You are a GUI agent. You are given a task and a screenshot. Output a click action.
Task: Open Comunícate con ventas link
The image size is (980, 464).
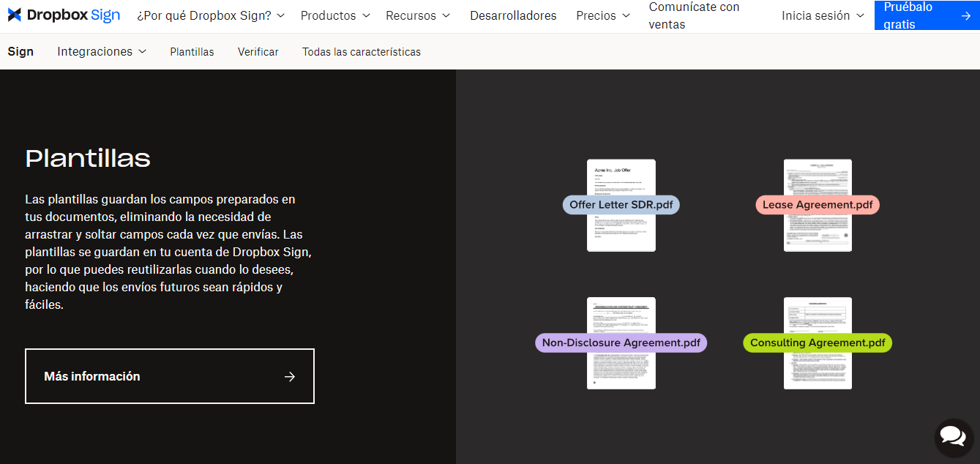pyautogui.click(x=694, y=15)
